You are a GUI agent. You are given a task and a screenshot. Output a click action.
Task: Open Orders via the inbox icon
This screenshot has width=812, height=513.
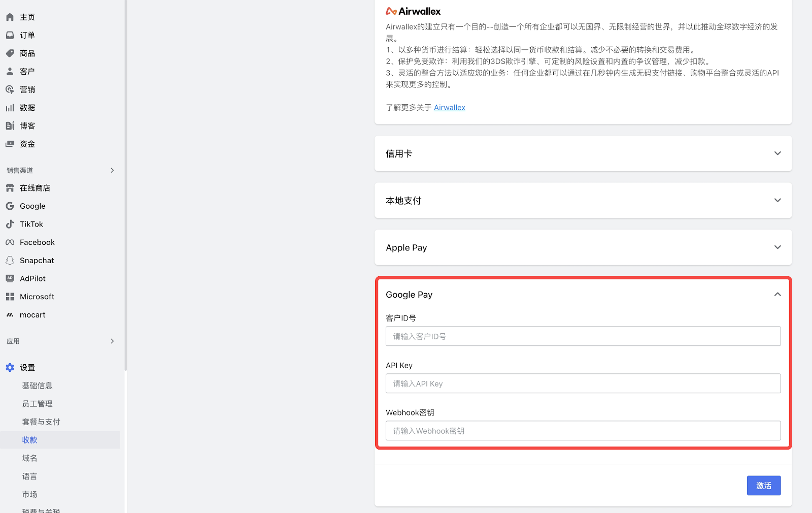(x=10, y=35)
